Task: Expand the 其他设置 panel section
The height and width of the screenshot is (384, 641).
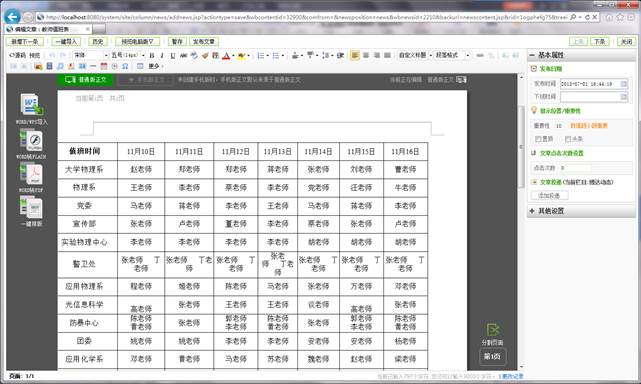Action: (532, 211)
